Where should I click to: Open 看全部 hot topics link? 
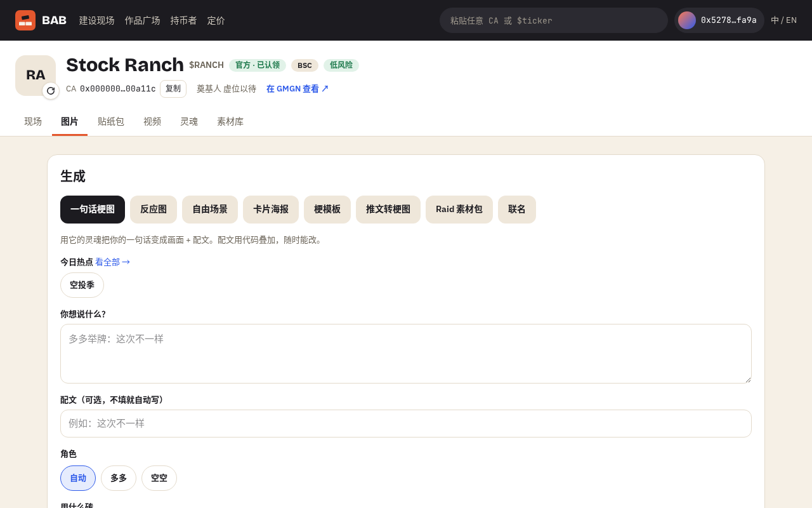tap(112, 262)
